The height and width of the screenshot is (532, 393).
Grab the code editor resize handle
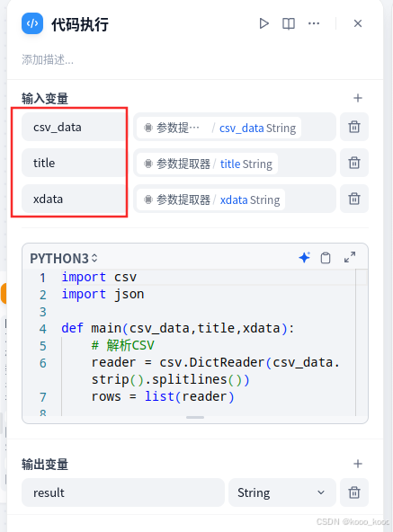click(195, 417)
